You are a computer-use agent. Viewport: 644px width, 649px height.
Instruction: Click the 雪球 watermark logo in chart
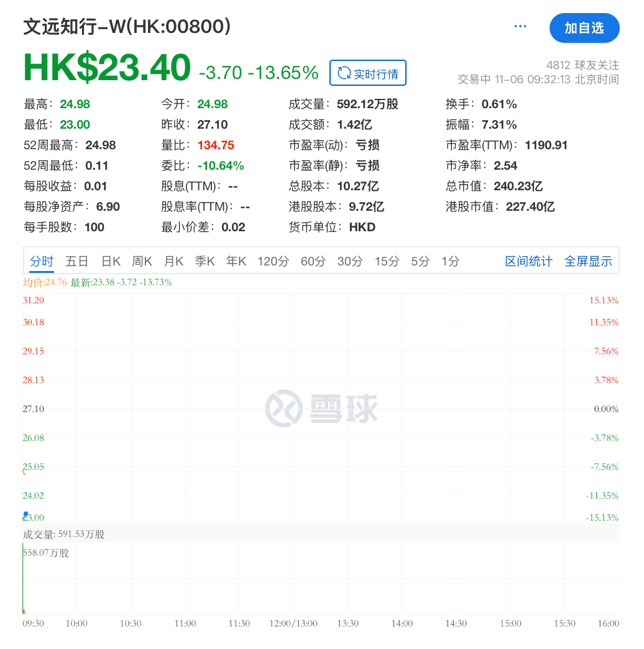321,408
